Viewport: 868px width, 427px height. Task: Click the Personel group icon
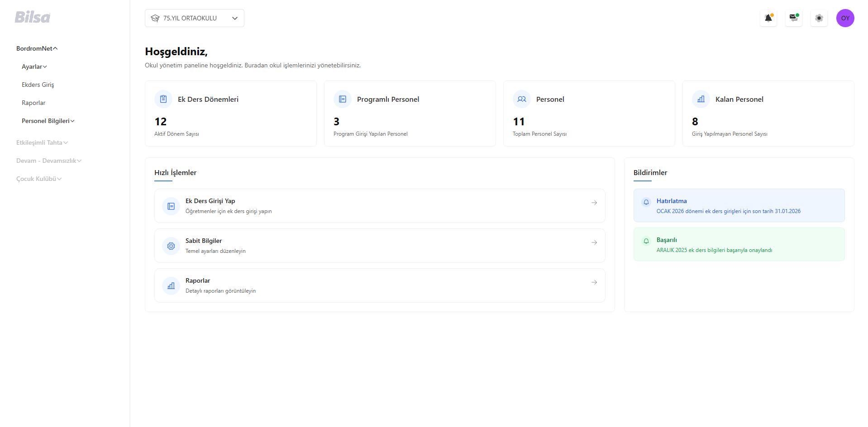click(x=521, y=99)
